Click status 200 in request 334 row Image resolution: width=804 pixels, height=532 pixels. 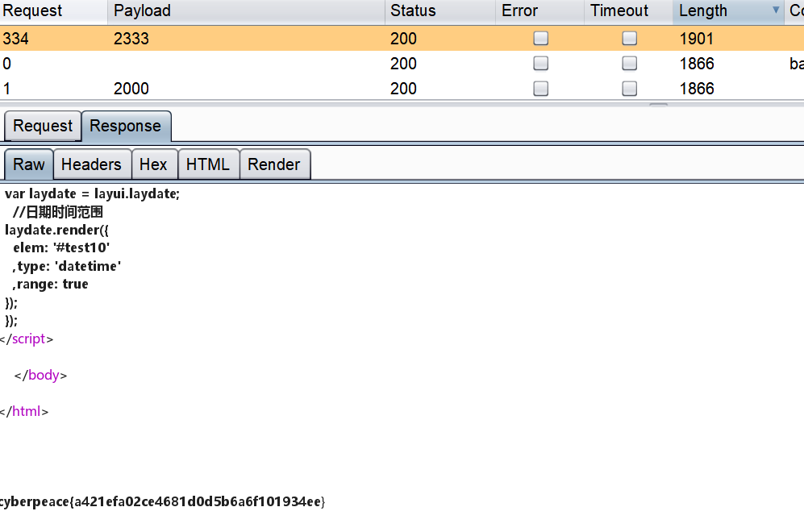(403, 39)
